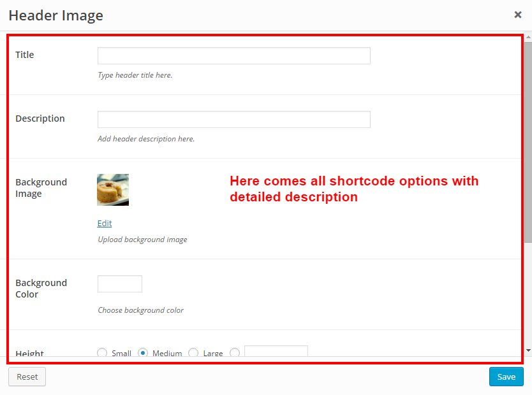Click the scrollbar down arrow

(528, 350)
